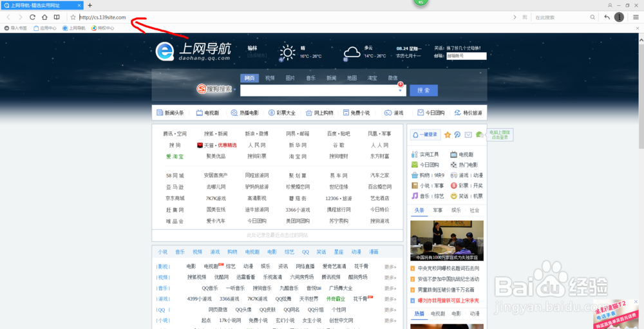Click the 上网导航 site logo
This screenshot has width=644, height=329.
tap(193, 52)
